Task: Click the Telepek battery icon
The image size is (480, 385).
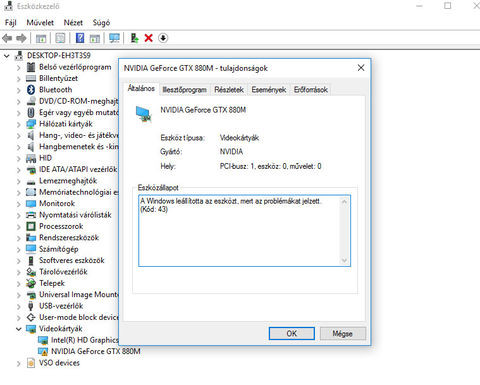Action: [31, 283]
